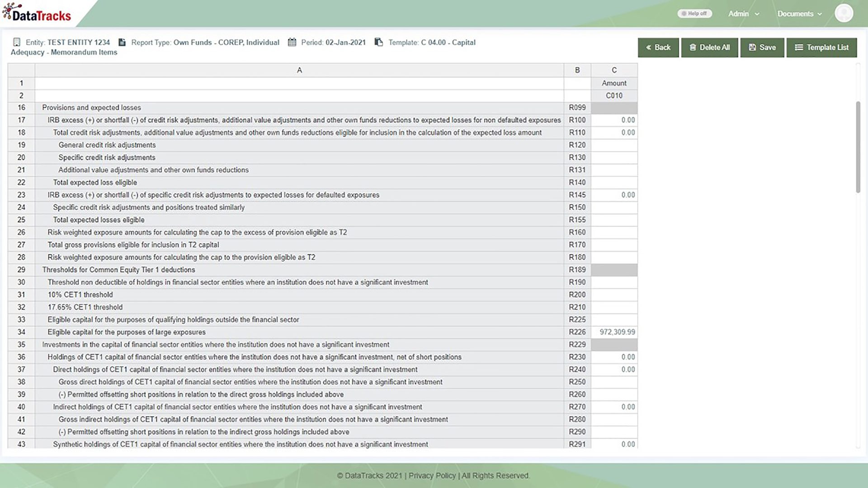Click row number 29 header

(x=21, y=270)
